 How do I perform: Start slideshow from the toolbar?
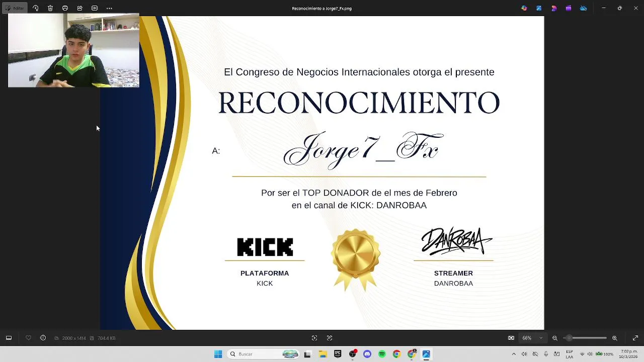click(95, 8)
